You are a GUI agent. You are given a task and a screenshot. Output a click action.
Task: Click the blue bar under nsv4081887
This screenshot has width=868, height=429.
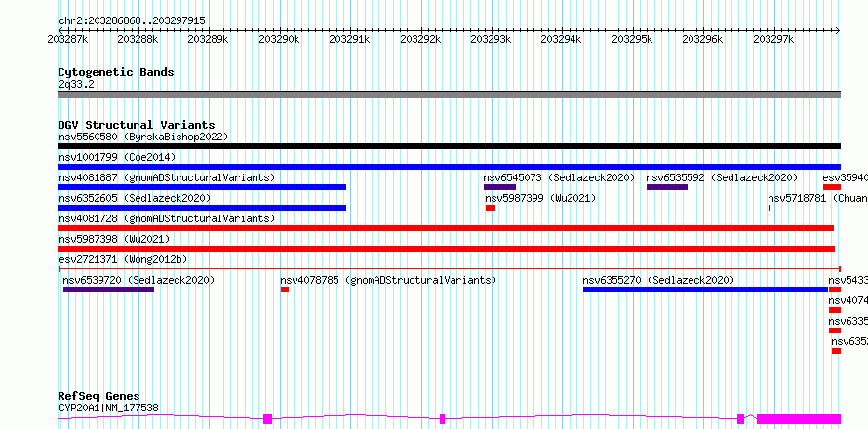point(202,187)
